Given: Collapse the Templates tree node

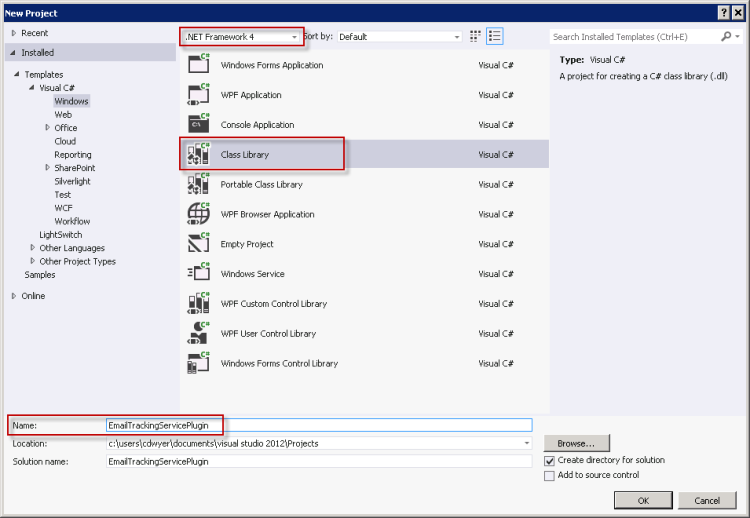Looking at the screenshot, I should (17, 74).
